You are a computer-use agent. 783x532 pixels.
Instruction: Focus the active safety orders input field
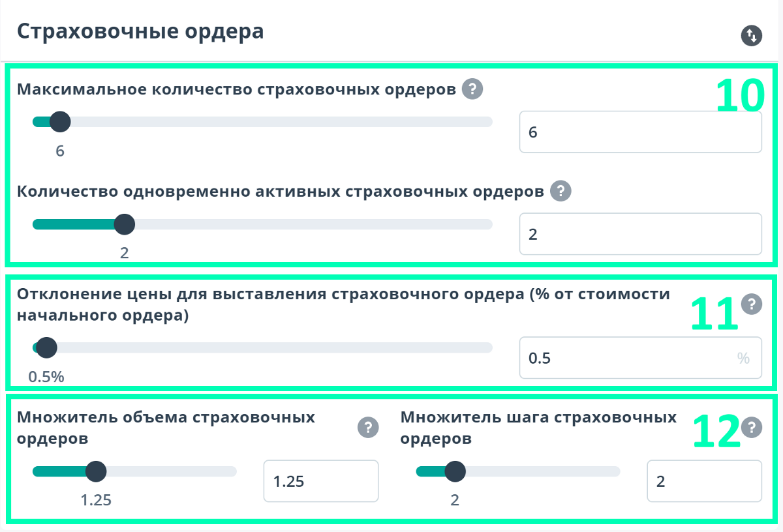click(639, 234)
